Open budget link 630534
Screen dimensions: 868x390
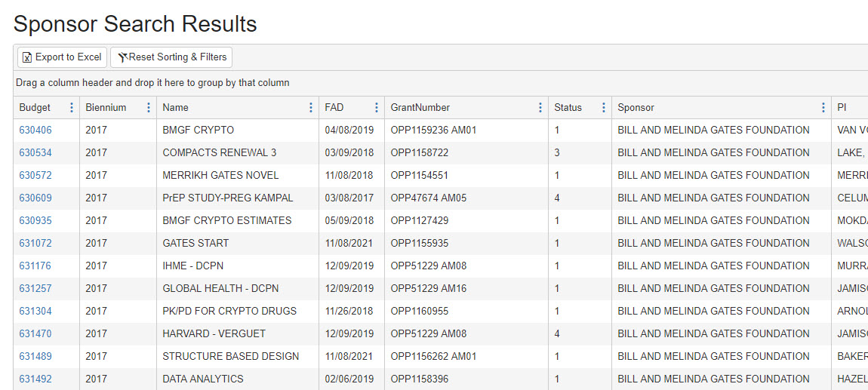[35, 152]
